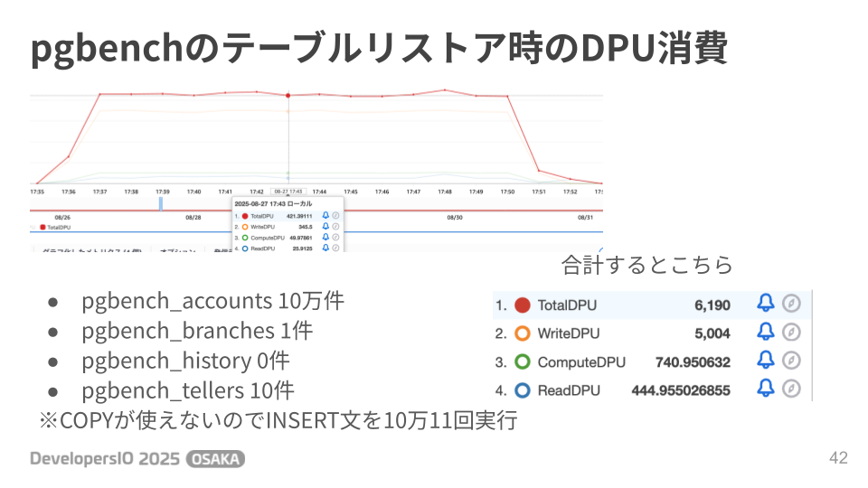Click the highlighted 08-27 17:43 time label
Viewport: 868px width, 488px height.
(288, 192)
